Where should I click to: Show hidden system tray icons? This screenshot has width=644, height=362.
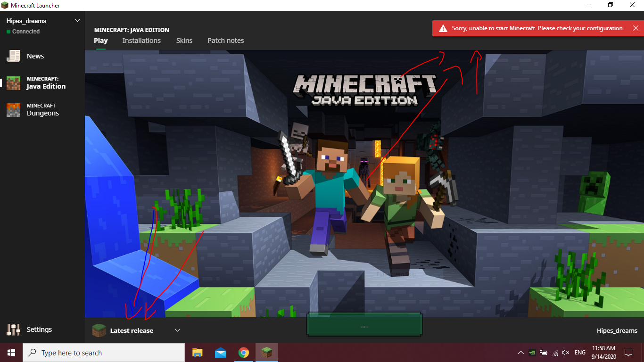click(x=520, y=353)
